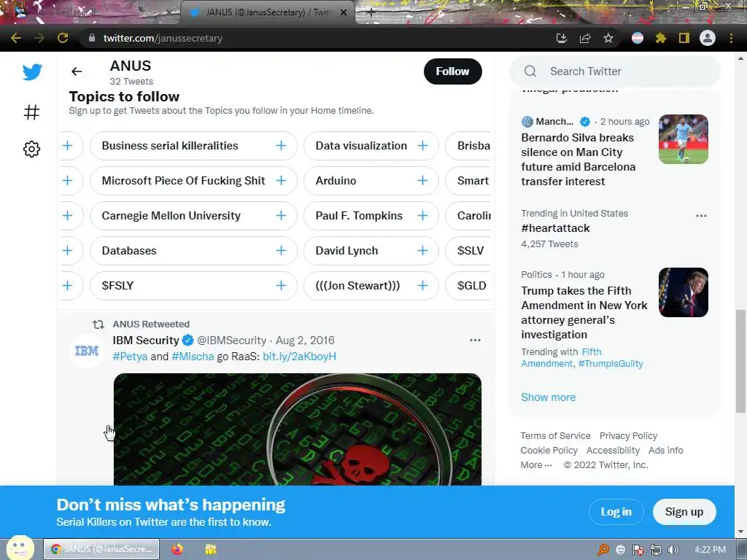Open Accessibility link
Image resolution: width=747 pixels, height=560 pixels.
[613, 451]
